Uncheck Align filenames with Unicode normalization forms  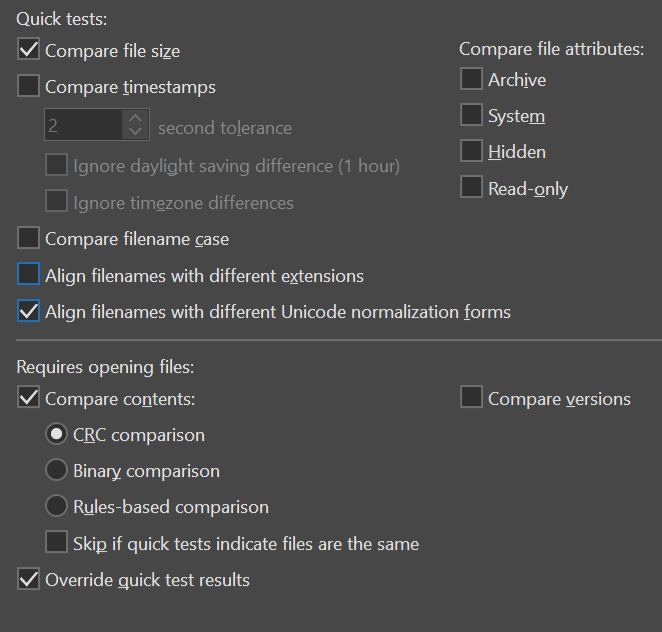click(29, 312)
